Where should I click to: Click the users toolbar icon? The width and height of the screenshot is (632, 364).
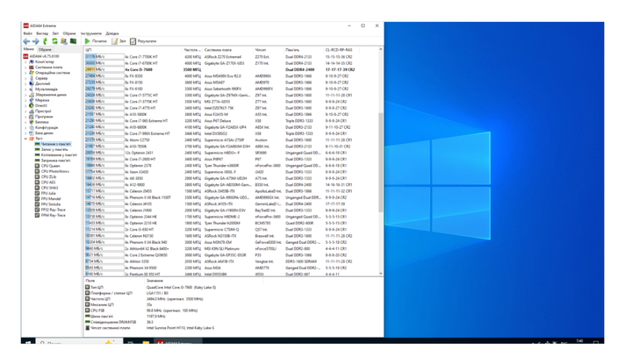64,41
